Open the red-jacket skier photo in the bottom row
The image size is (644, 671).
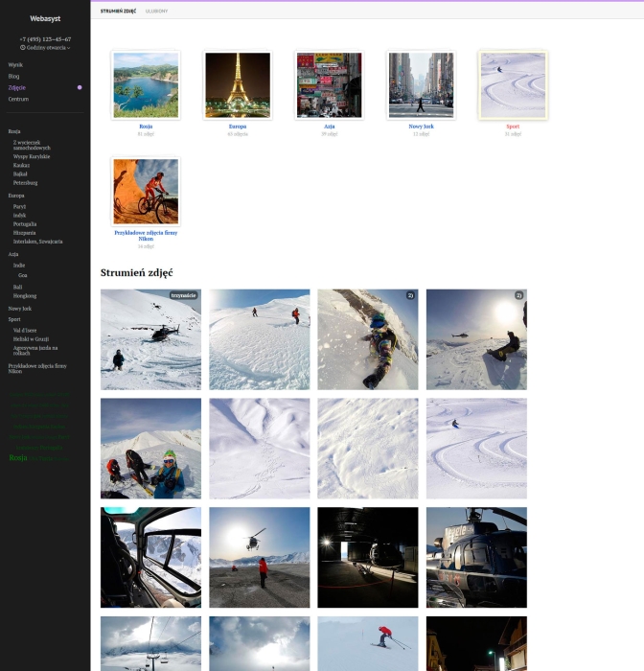[368, 643]
